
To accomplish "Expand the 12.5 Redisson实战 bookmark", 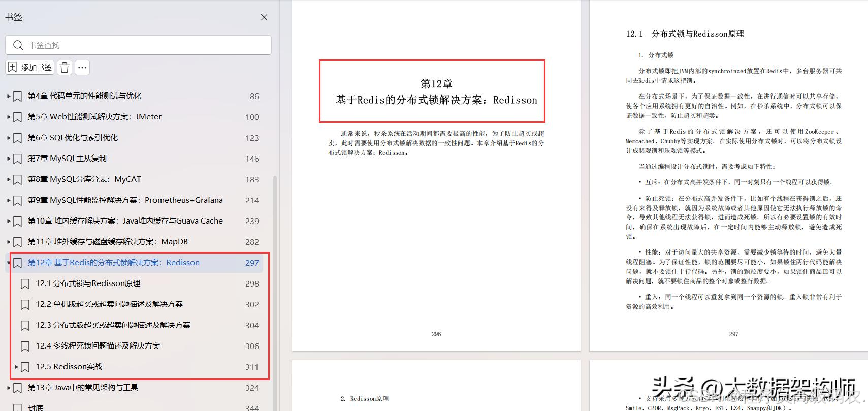I will (17, 367).
